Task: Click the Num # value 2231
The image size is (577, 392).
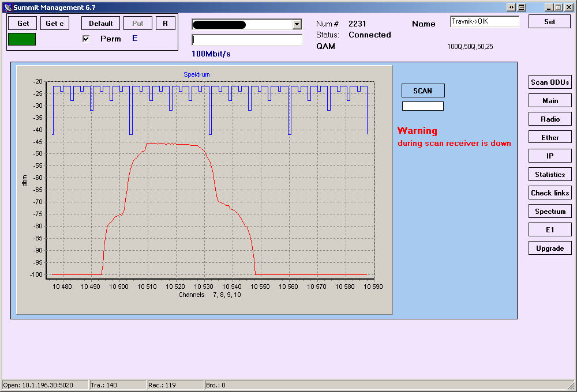Action: point(357,24)
